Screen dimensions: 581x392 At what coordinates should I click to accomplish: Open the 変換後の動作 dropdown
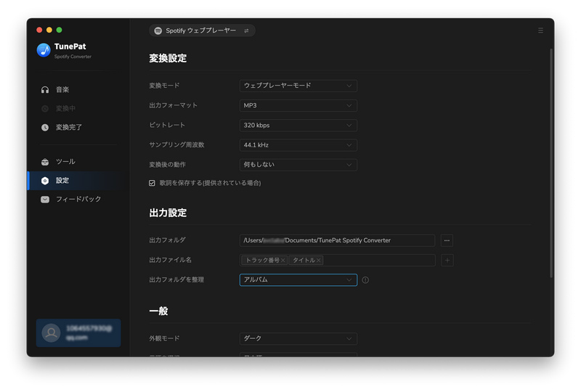coord(298,165)
